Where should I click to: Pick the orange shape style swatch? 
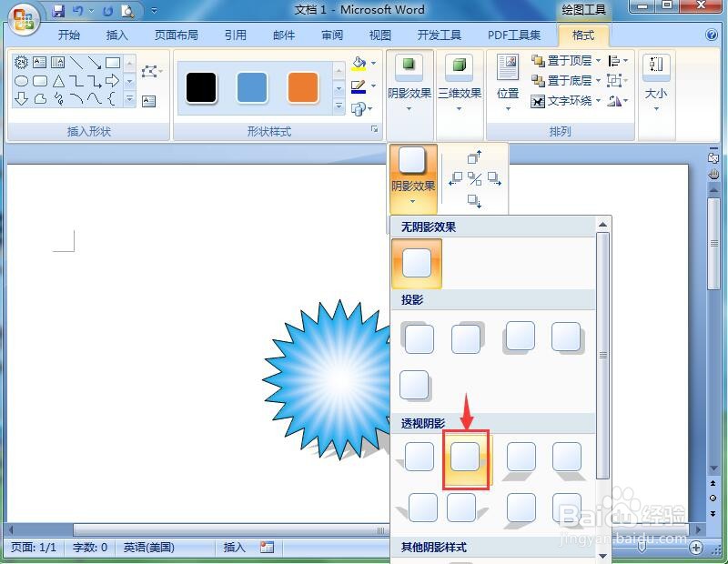point(303,87)
